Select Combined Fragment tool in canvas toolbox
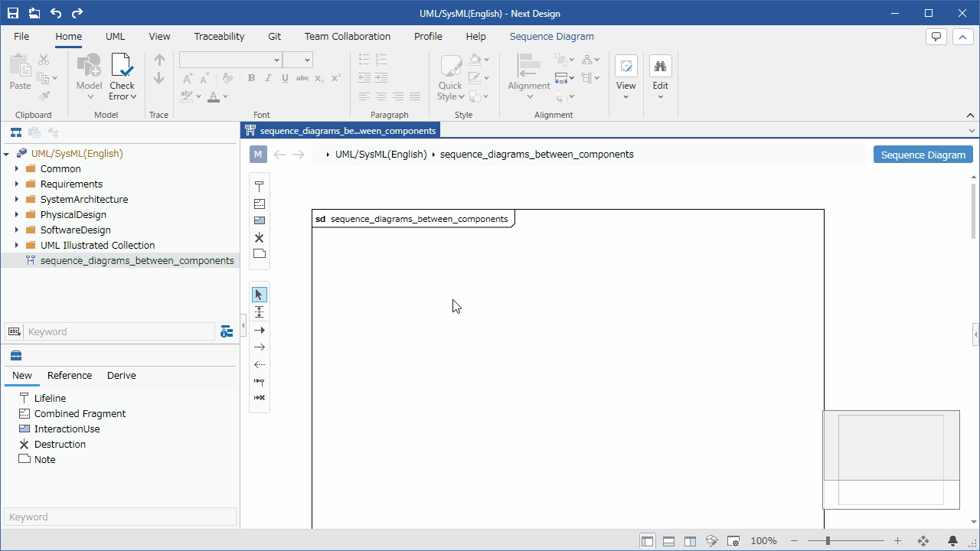 (260, 204)
